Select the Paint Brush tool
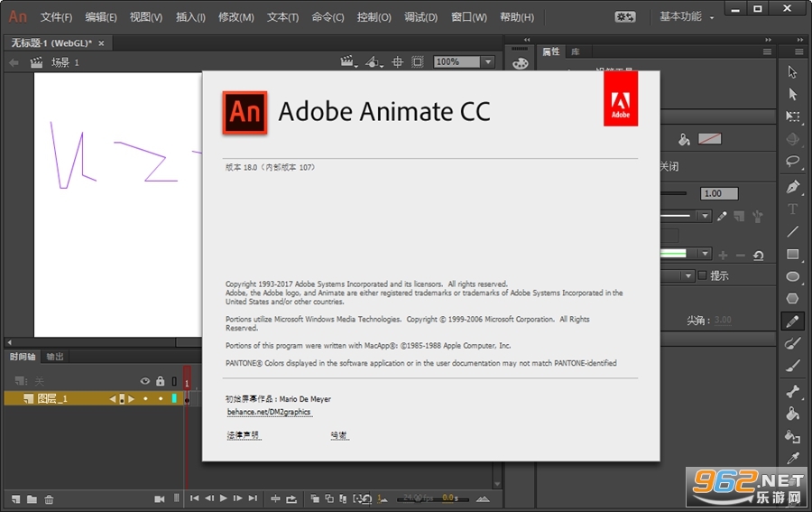Screen dimensions: 812x512 pyautogui.click(x=792, y=343)
